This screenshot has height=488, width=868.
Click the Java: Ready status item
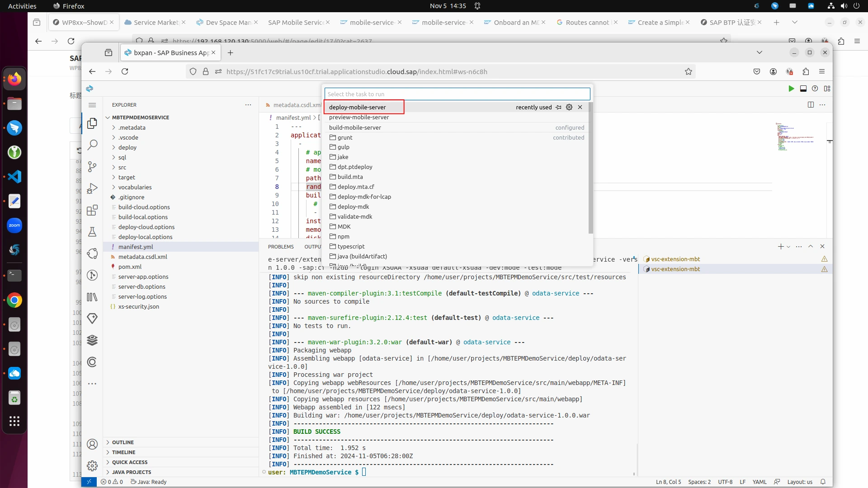149,482
